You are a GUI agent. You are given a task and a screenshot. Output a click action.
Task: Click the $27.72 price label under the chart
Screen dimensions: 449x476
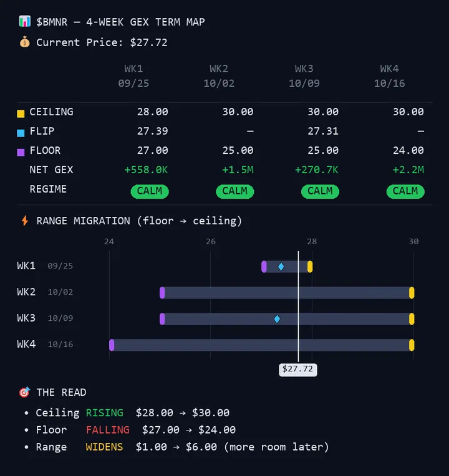point(297,369)
